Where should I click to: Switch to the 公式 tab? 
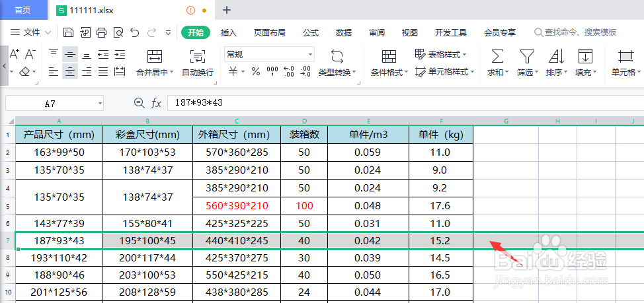[x=311, y=32]
